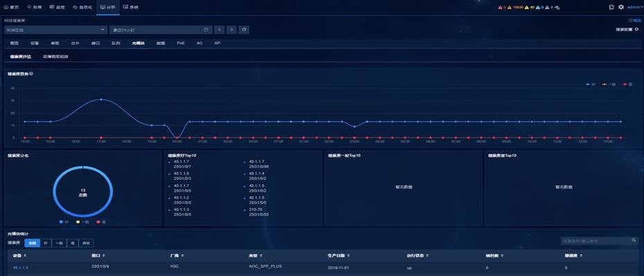Image resolution: width=644 pixels, height=276 pixels.
Task: Click the help icon beside health trend title
Action: [32, 74]
